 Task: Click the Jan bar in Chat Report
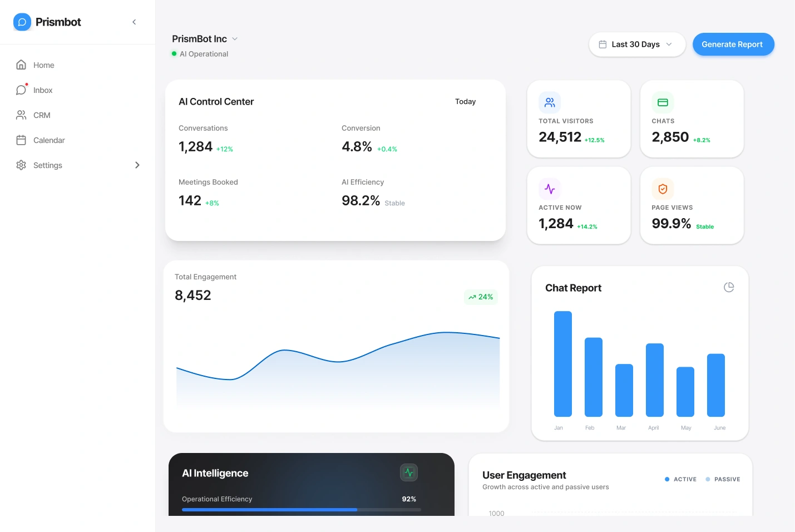(563, 364)
